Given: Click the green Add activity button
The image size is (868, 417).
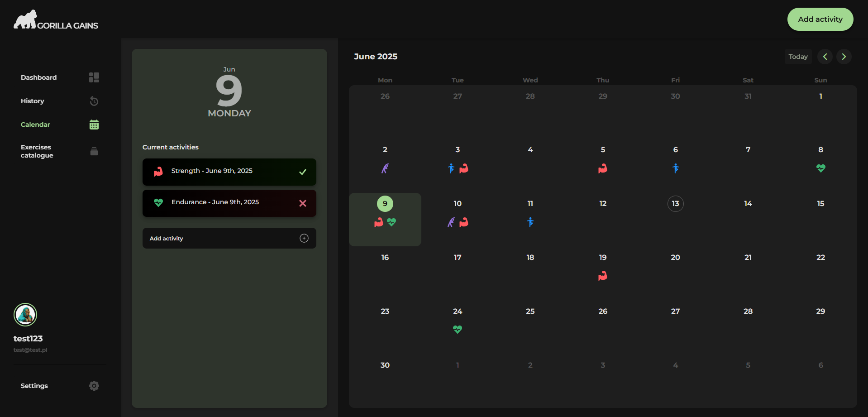Looking at the screenshot, I should coord(820,19).
